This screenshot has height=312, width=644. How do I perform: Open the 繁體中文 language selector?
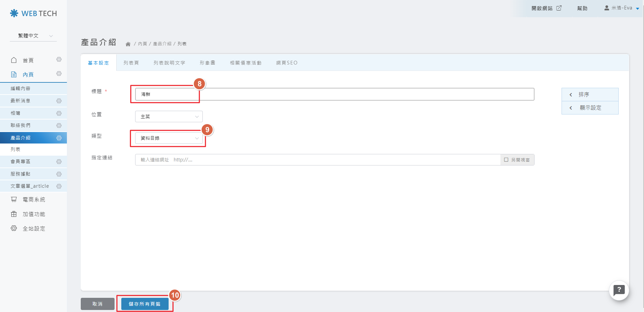pyautogui.click(x=33, y=36)
